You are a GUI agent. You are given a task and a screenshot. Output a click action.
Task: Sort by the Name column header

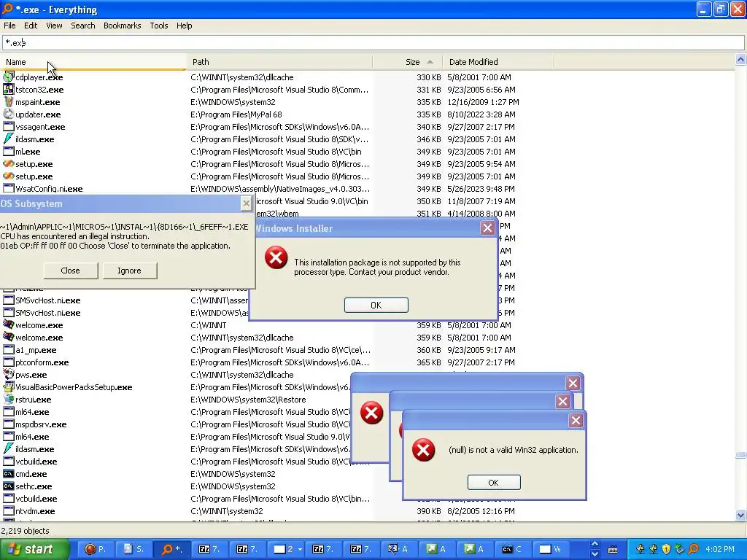(93, 62)
